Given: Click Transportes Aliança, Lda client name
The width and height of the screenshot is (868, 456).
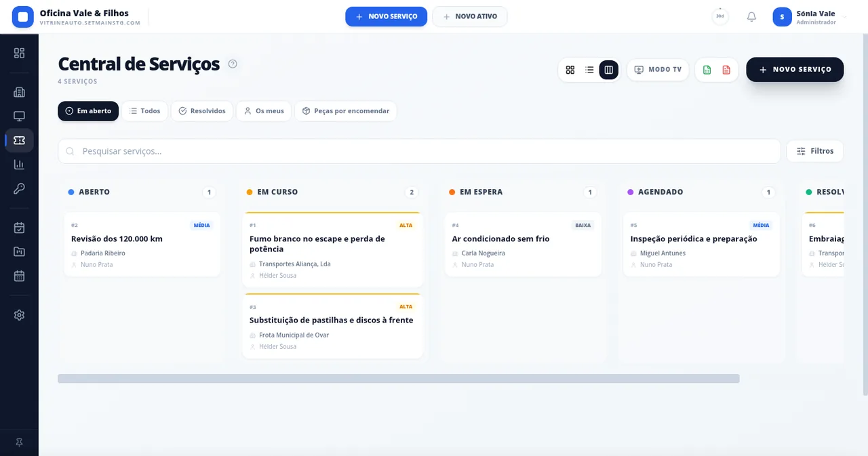Looking at the screenshot, I should pyautogui.click(x=295, y=264).
